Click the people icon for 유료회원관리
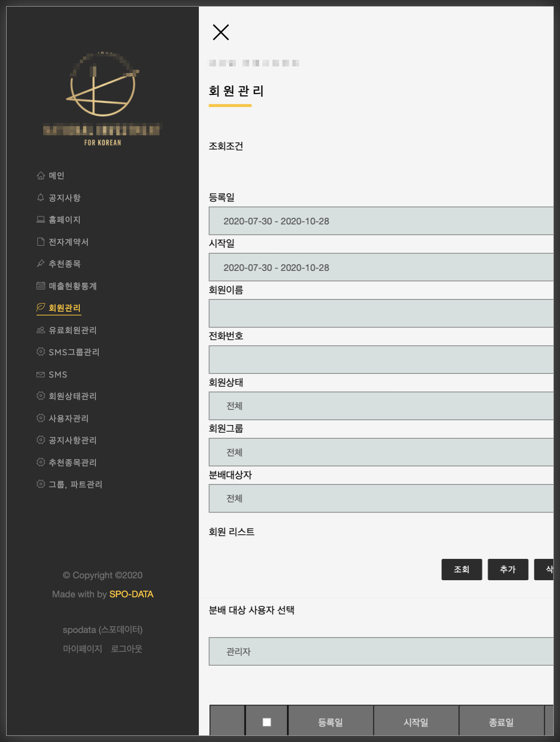Screen dimensions: 560x742 pyautogui.click(x=41, y=330)
